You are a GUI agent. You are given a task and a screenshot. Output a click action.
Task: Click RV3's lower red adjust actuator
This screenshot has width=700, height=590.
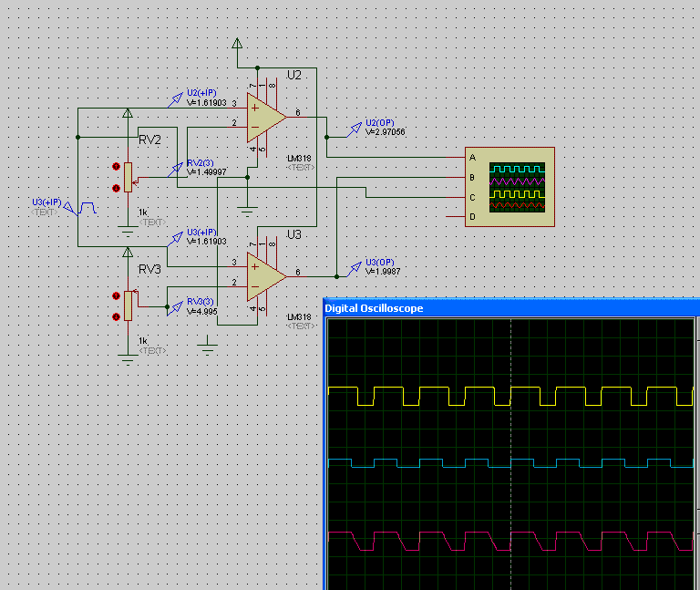(116, 316)
